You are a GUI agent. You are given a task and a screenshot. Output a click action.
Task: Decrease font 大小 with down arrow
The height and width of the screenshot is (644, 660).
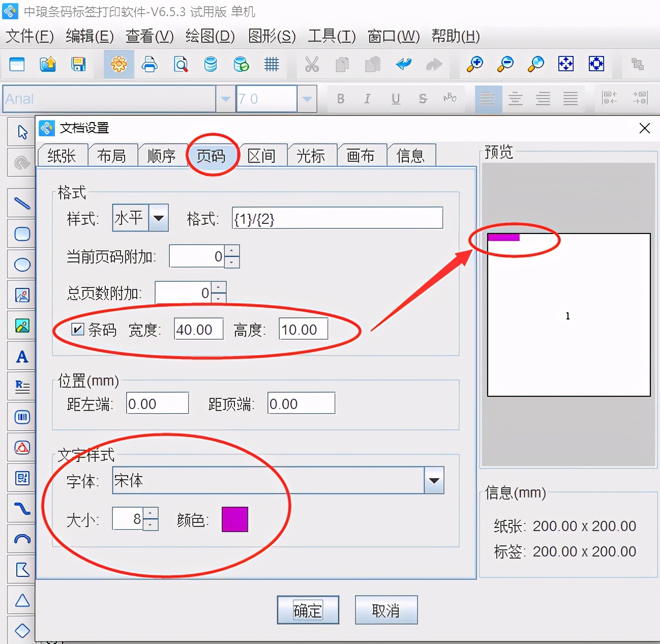click(151, 524)
